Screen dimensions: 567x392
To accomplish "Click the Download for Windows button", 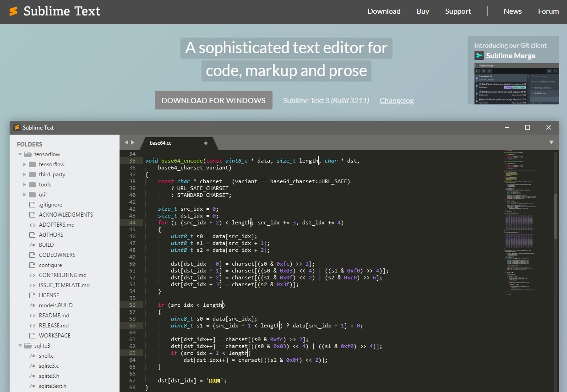I will click(213, 100).
